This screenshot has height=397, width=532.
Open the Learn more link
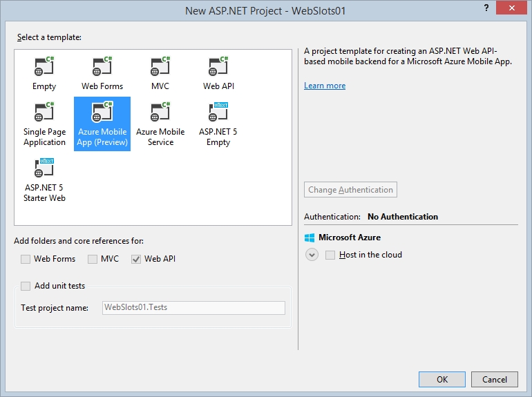tap(325, 86)
